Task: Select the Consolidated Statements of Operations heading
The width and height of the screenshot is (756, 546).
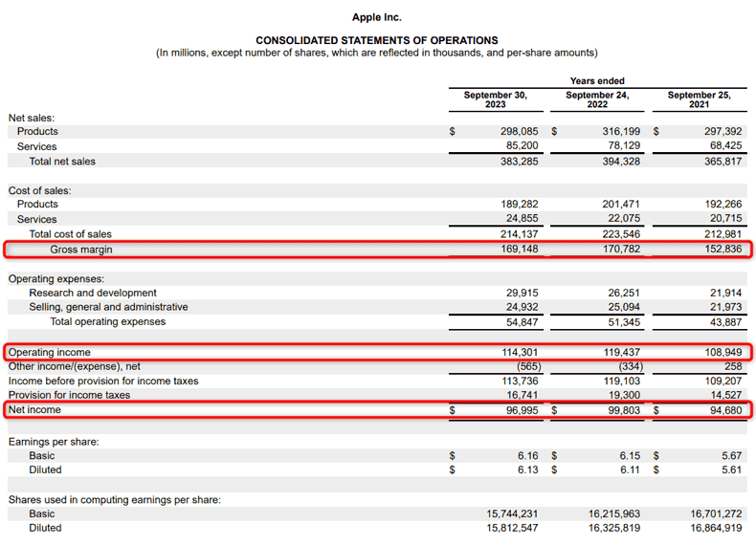Action: coord(377,40)
